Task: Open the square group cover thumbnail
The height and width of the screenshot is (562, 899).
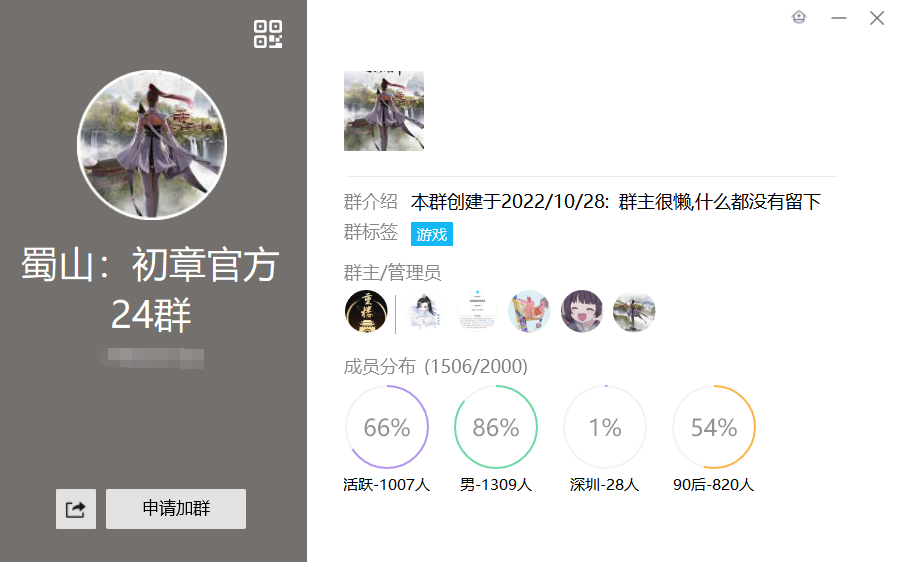Action: 384,111
